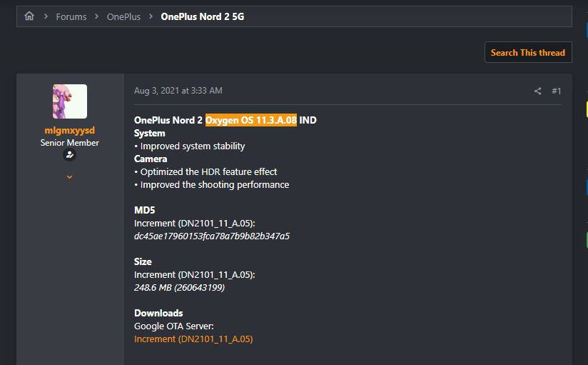
Task: Click highlighted Oxygen OS 11.3.A.08 text
Action: click(x=251, y=120)
